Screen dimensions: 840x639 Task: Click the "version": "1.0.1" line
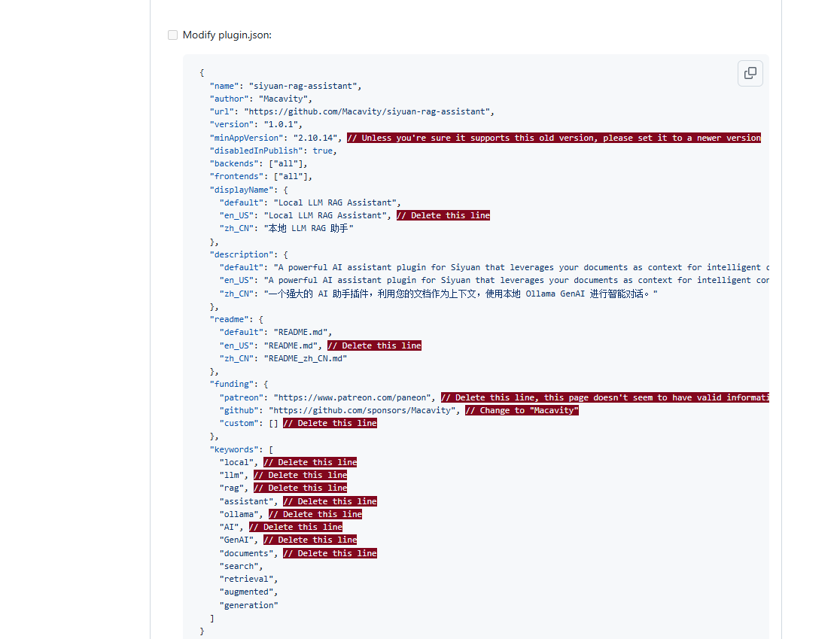[x=256, y=124]
